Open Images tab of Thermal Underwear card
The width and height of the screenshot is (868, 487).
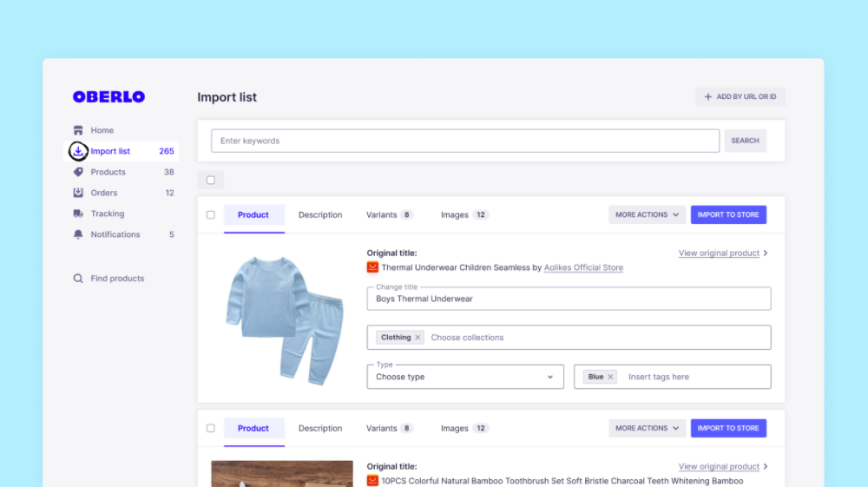[x=464, y=214]
